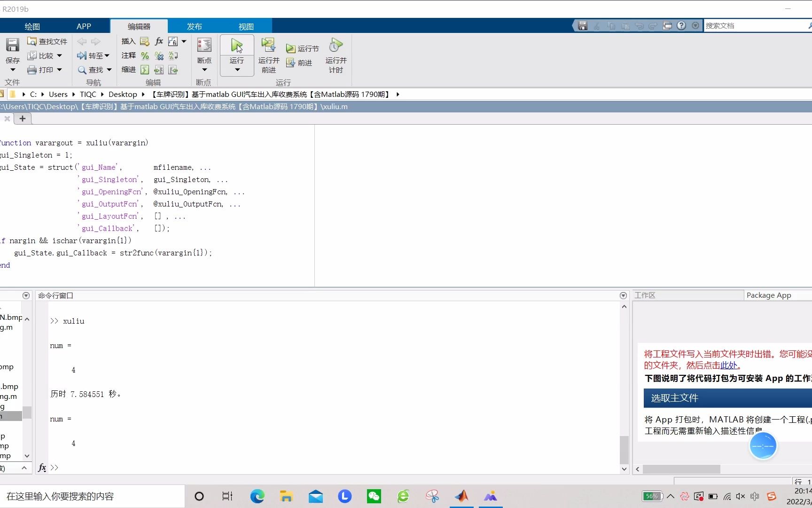
Task: Click Run Section (运行节)
Action: tap(302, 48)
